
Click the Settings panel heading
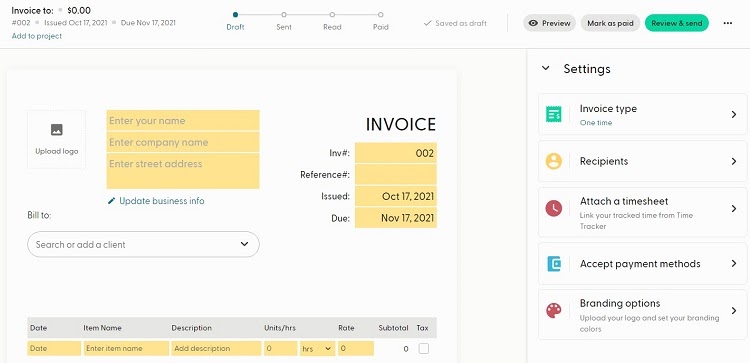coord(587,69)
